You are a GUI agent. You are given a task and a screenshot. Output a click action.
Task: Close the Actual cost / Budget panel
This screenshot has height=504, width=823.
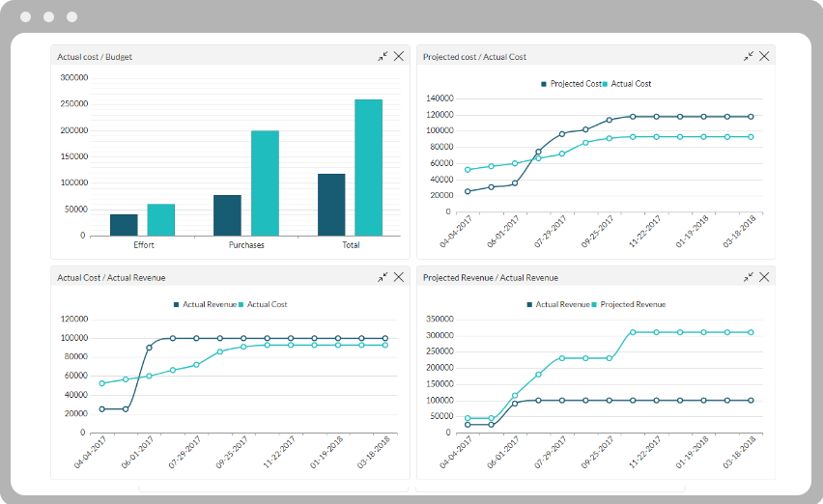pyautogui.click(x=398, y=57)
